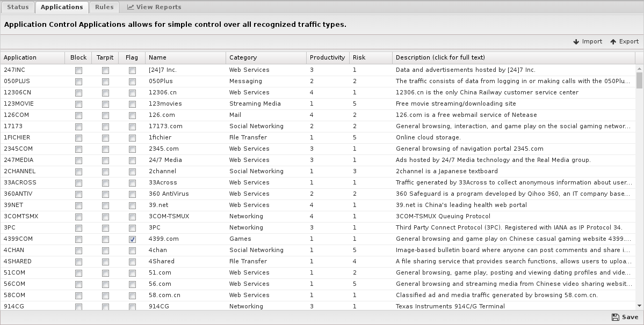Click the Import button label

coord(592,41)
